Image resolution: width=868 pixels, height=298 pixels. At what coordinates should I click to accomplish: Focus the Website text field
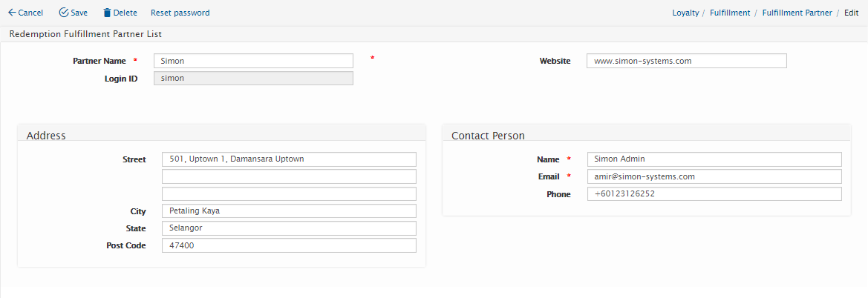click(686, 61)
